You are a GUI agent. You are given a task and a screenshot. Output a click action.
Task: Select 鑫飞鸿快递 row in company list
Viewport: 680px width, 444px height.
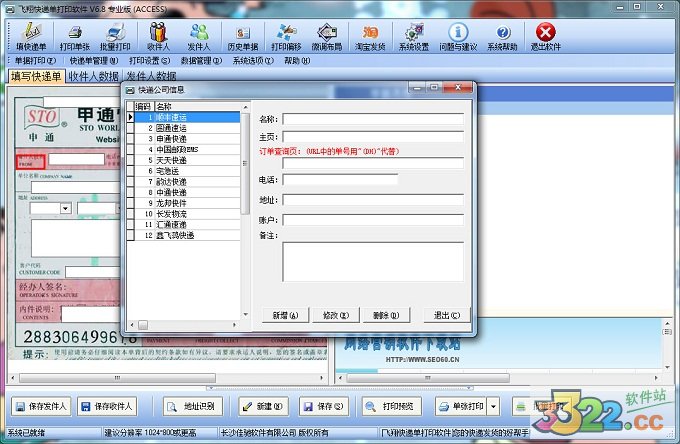point(187,235)
